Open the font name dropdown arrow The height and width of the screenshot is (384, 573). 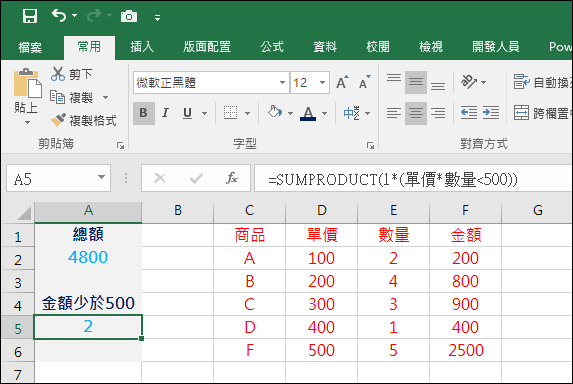point(282,83)
